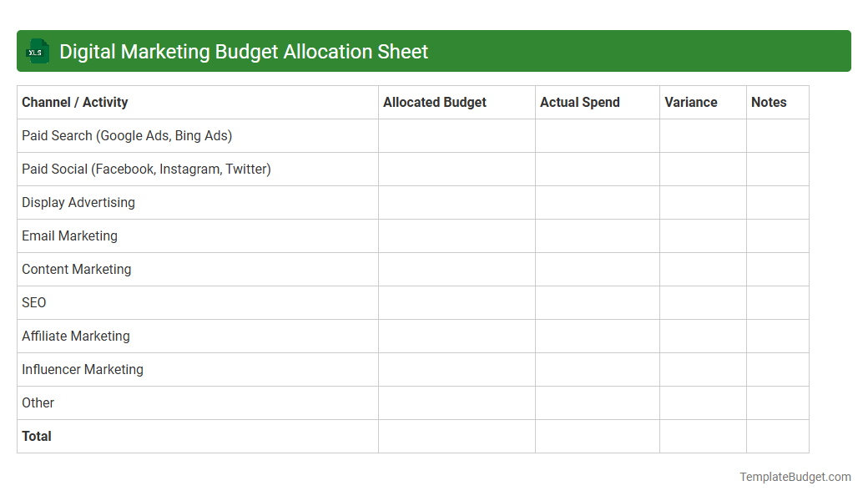Click the Notes cell for Email Marketing

(777, 235)
